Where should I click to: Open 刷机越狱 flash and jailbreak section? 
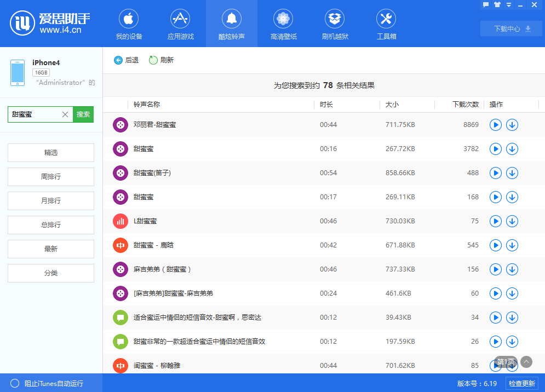(x=335, y=25)
